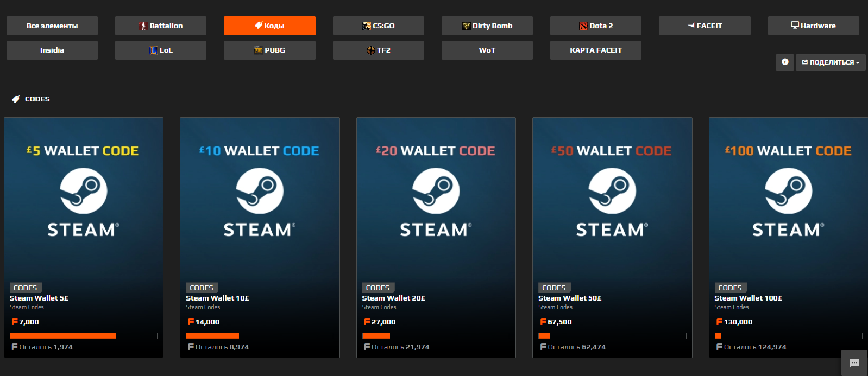Select the TF2 category filter

[379, 50]
